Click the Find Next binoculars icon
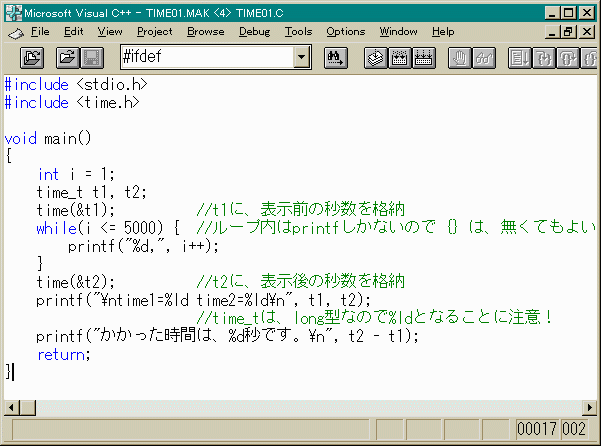This screenshot has width=601, height=446. (336, 58)
